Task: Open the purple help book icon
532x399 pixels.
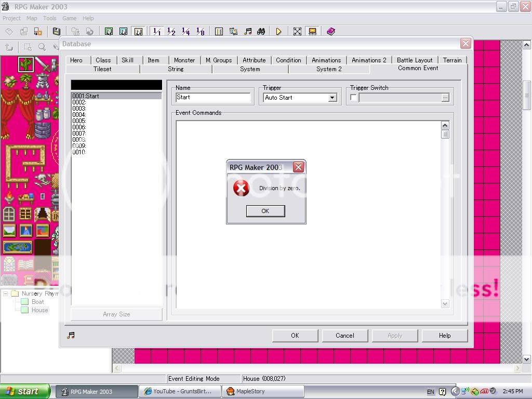Action: click(x=331, y=32)
